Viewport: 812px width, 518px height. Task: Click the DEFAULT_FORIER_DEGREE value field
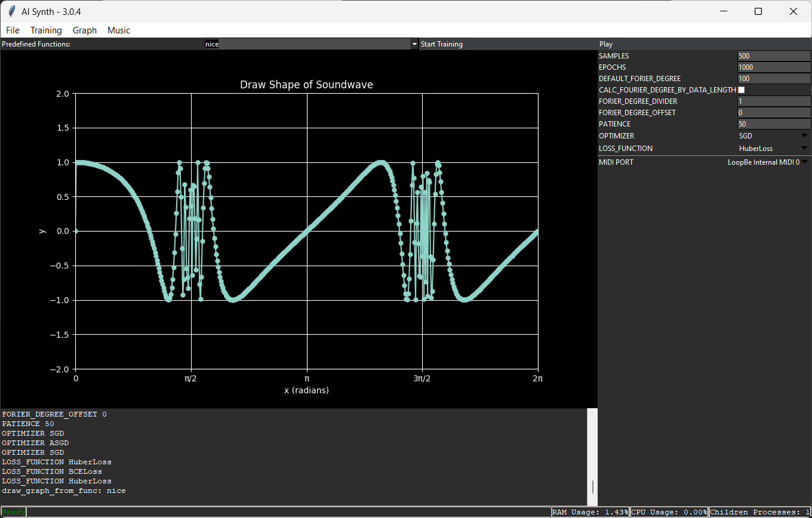[x=774, y=78]
